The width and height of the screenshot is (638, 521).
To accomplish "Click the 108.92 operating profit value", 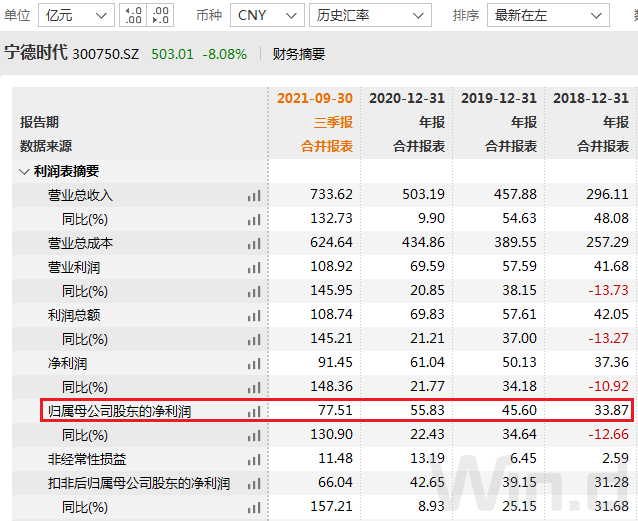I will (331, 266).
